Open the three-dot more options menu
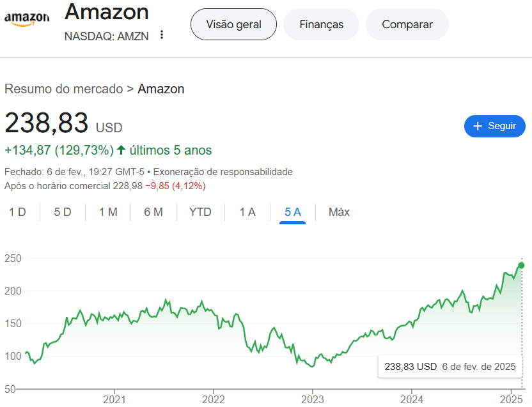Screen dimensions: 532x407 pyautogui.click(x=162, y=35)
